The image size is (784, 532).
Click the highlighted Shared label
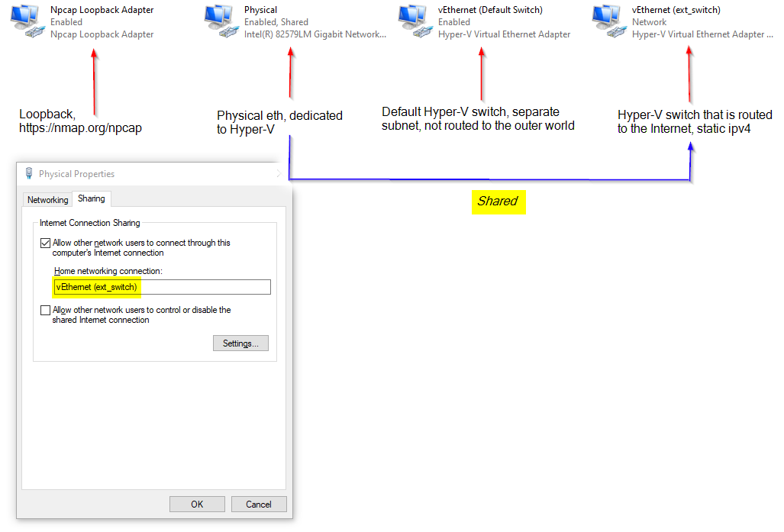[498, 202]
